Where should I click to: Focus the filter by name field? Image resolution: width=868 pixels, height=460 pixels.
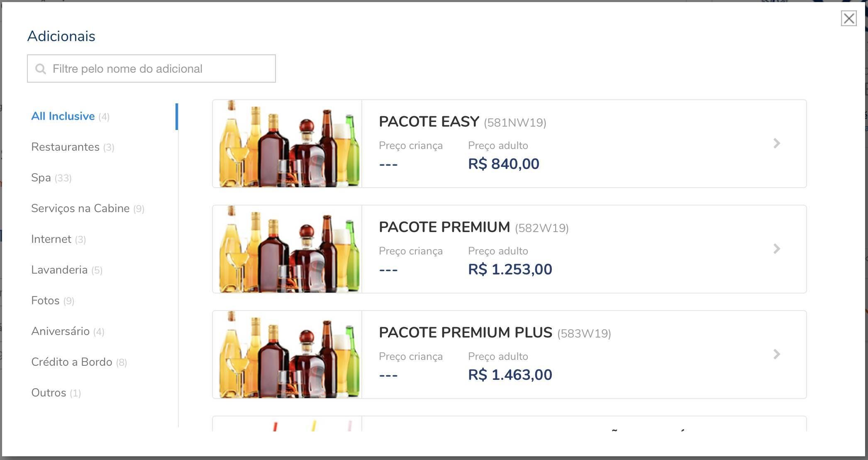151,69
